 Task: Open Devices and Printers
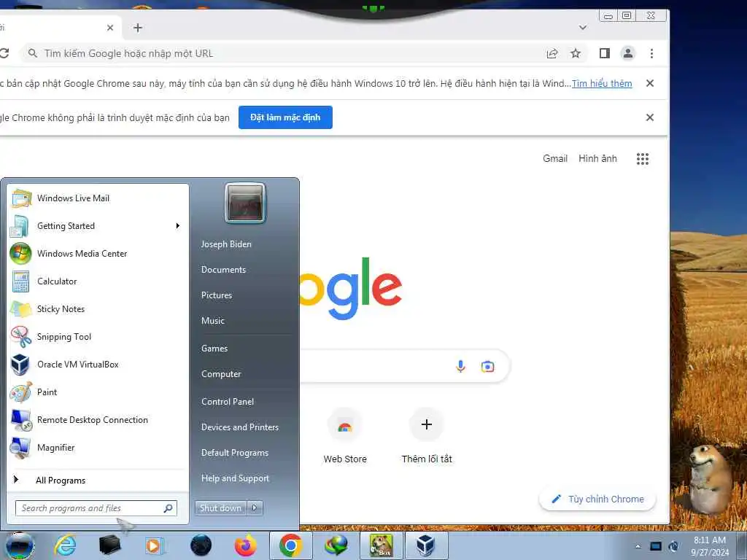pos(240,427)
